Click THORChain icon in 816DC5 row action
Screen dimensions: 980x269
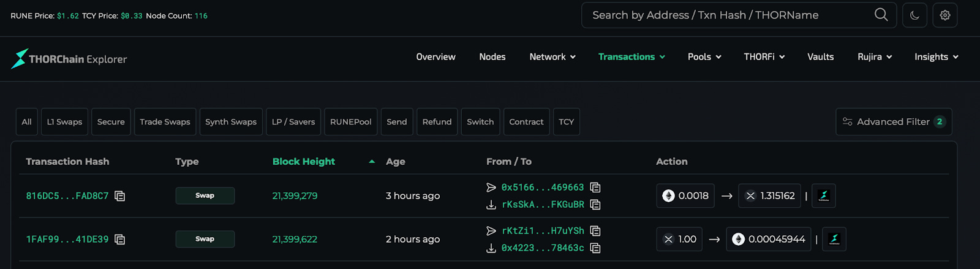(824, 196)
